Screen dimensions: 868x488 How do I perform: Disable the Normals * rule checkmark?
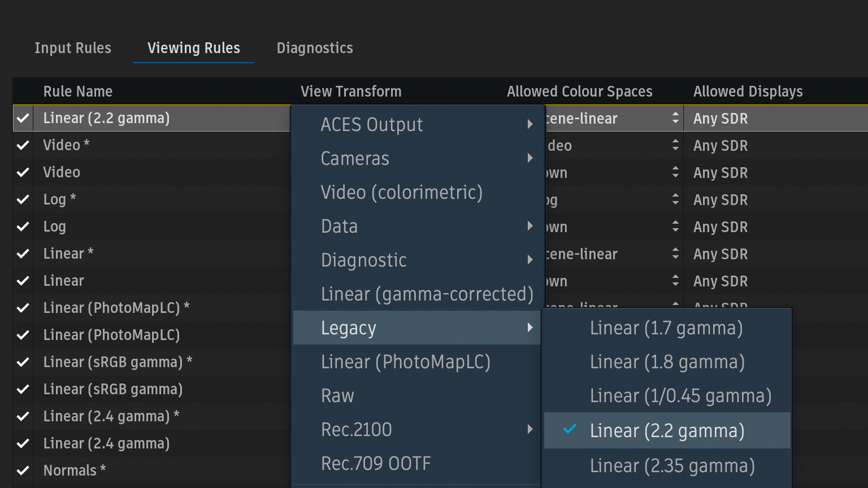[23, 470]
